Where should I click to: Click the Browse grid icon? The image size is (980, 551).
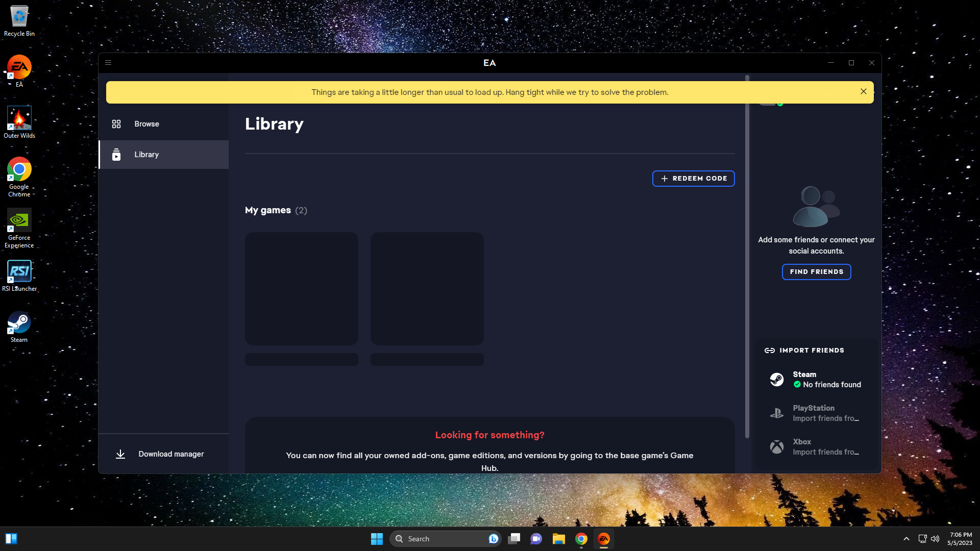pos(116,124)
